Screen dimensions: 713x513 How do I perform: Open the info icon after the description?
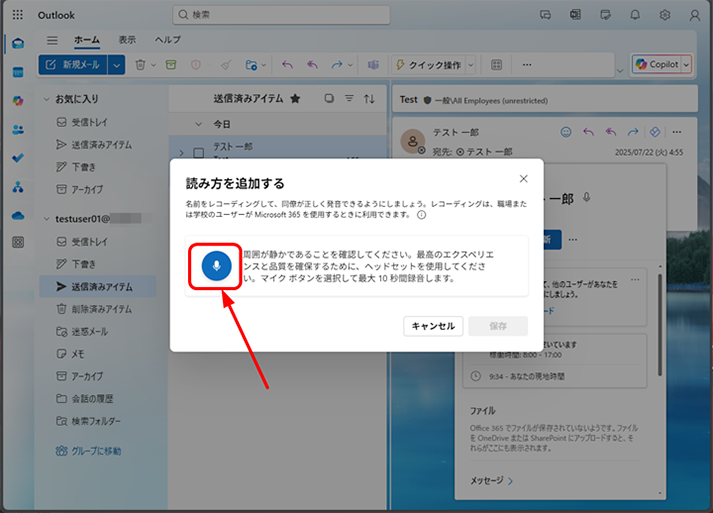[x=422, y=215]
